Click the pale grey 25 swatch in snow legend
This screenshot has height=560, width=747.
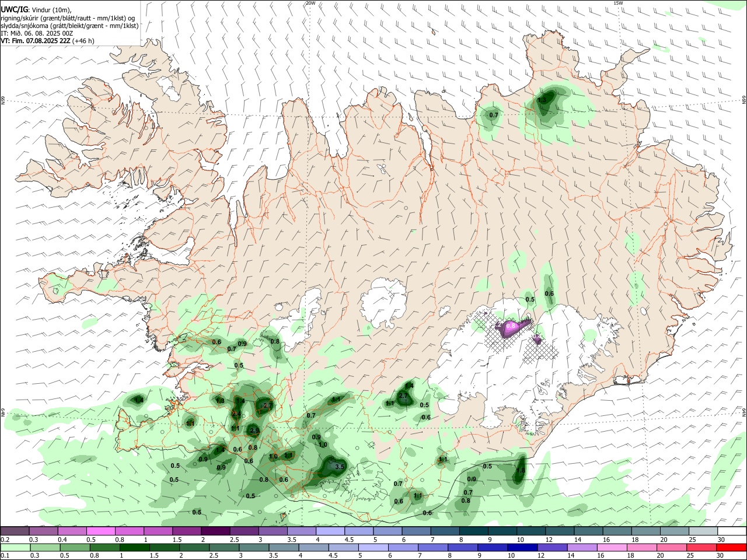tap(703, 531)
